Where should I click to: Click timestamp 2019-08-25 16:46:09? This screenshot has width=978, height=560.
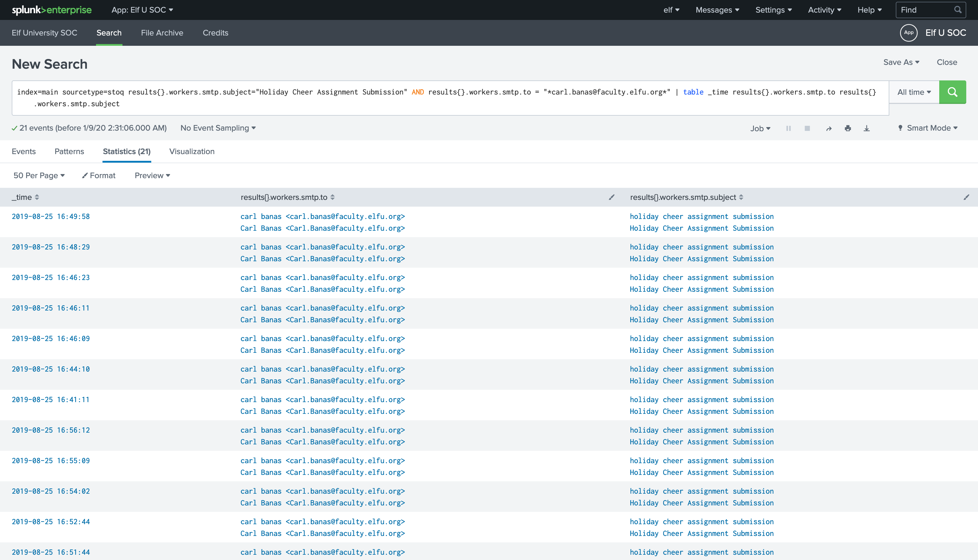51,338
